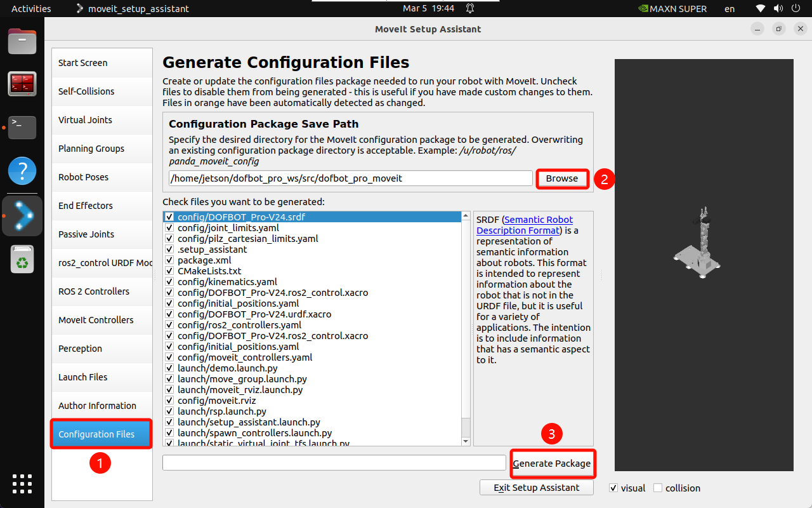This screenshot has width=812, height=508.
Task: Open the Self-Collisions step
Action: [x=102, y=91]
